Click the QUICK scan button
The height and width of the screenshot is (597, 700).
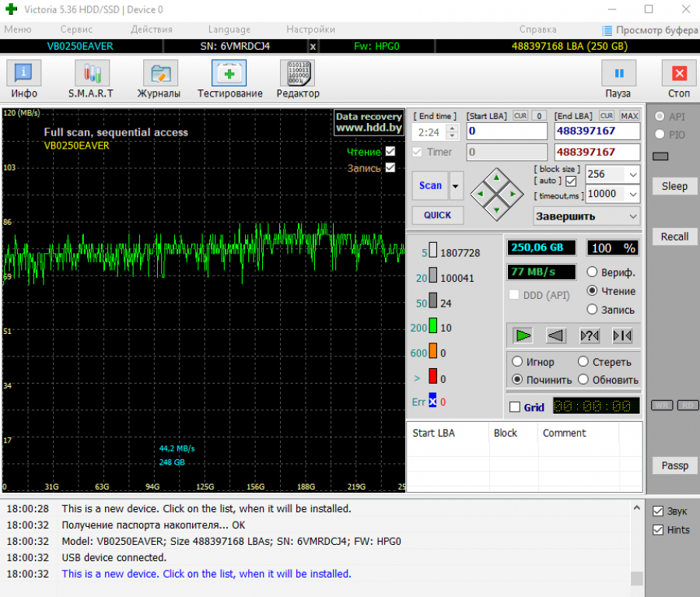(x=437, y=216)
